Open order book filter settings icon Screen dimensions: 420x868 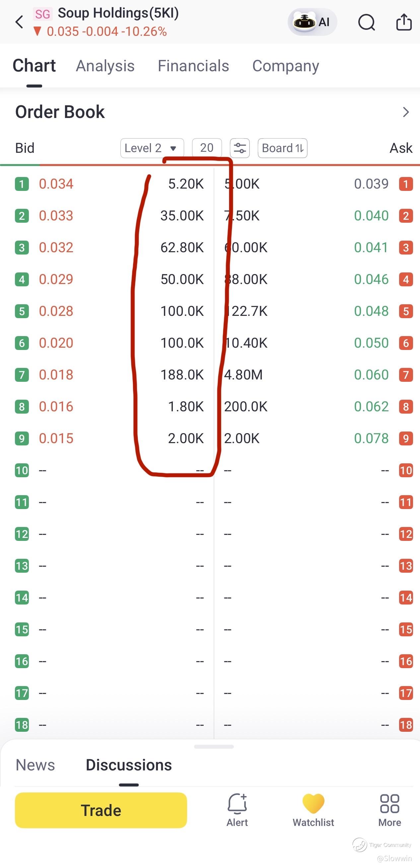(240, 148)
